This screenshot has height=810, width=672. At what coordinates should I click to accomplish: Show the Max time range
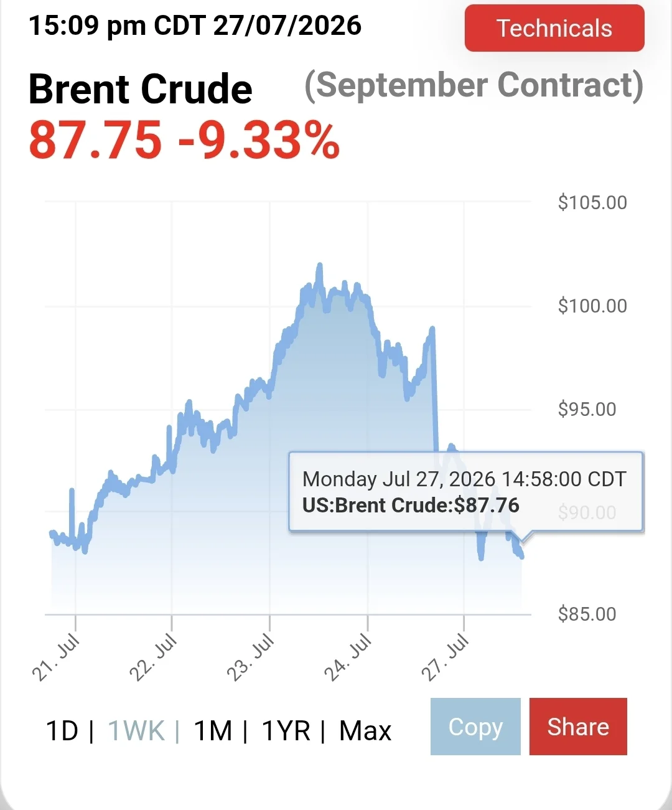click(365, 730)
